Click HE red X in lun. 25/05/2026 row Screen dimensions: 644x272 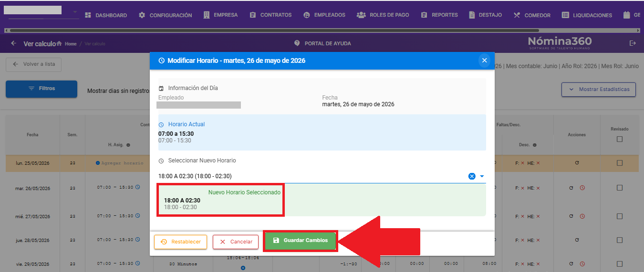pos(539,163)
